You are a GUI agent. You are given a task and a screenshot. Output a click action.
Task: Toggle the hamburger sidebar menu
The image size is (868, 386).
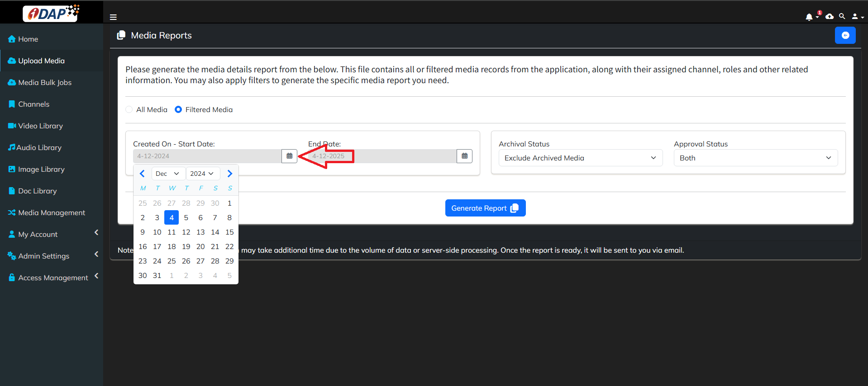click(x=113, y=17)
